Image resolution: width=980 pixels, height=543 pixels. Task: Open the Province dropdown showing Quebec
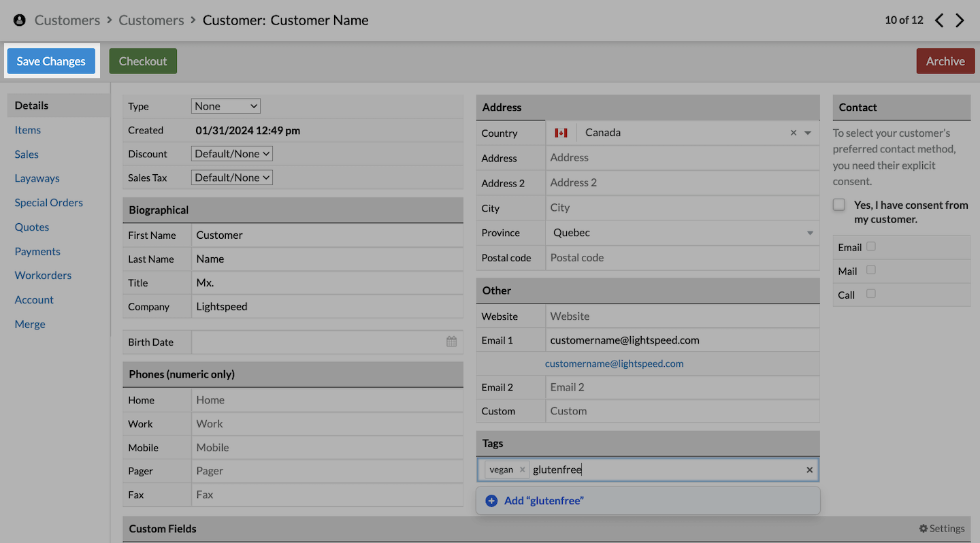[683, 233]
